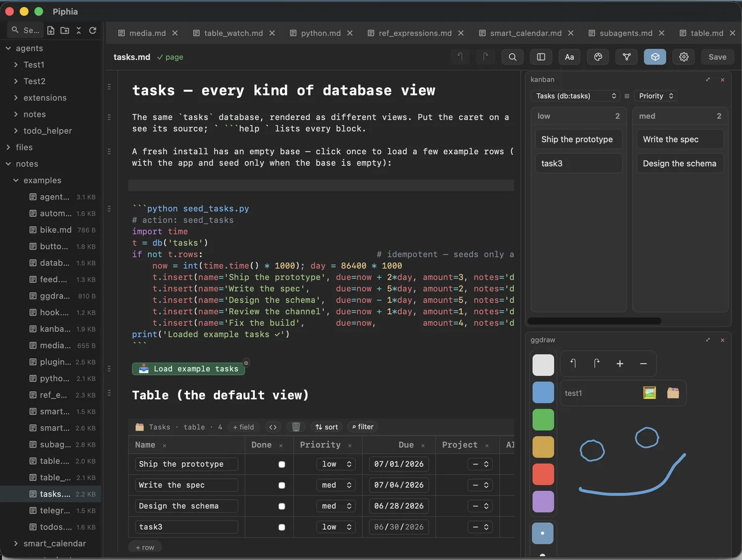Viewport: 742px width, 560px height.
Task: Create a new folder in the sidebar
Action: [65, 31]
